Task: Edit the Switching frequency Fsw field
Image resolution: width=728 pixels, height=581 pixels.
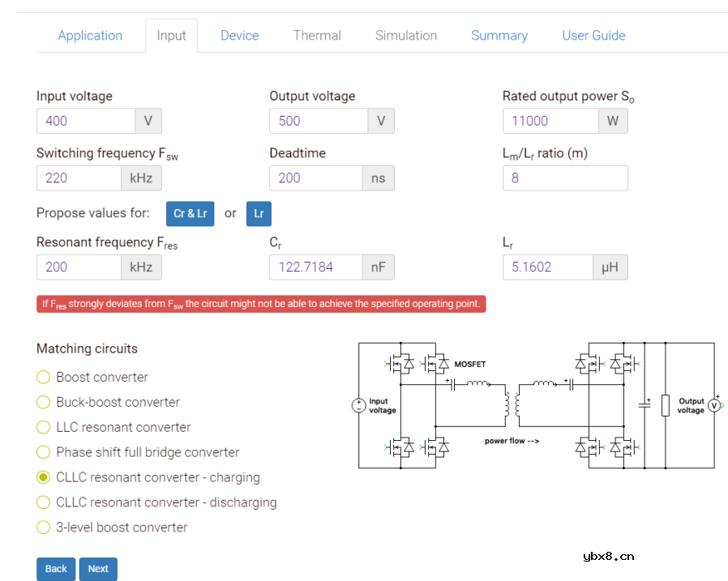Action: pos(79,177)
